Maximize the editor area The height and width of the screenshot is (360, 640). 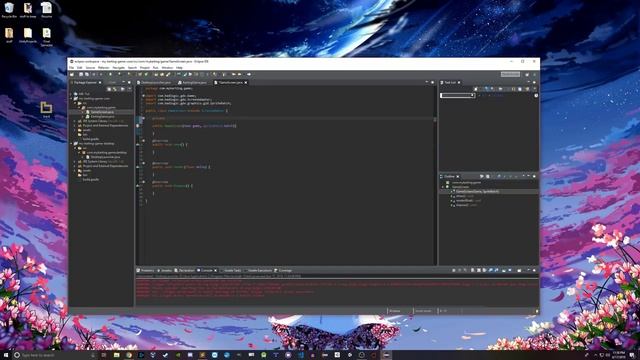pyautogui.click(x=433, y=82)
